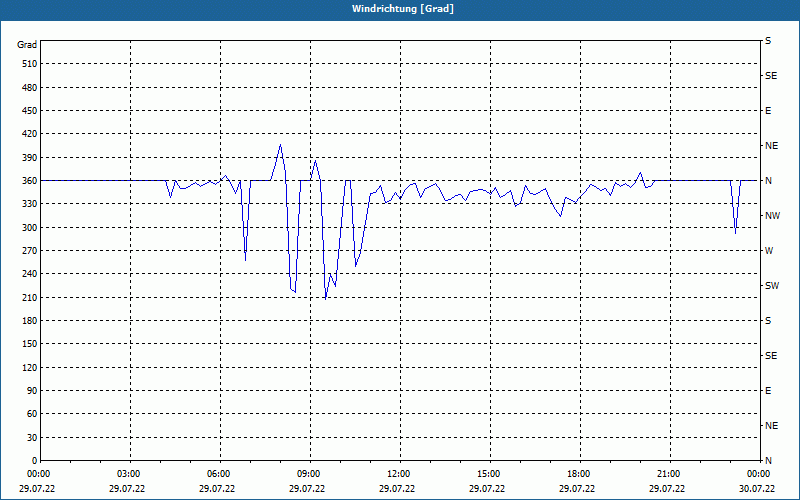Click the 'SW' compass label on right axis

(x=772, y=286)
